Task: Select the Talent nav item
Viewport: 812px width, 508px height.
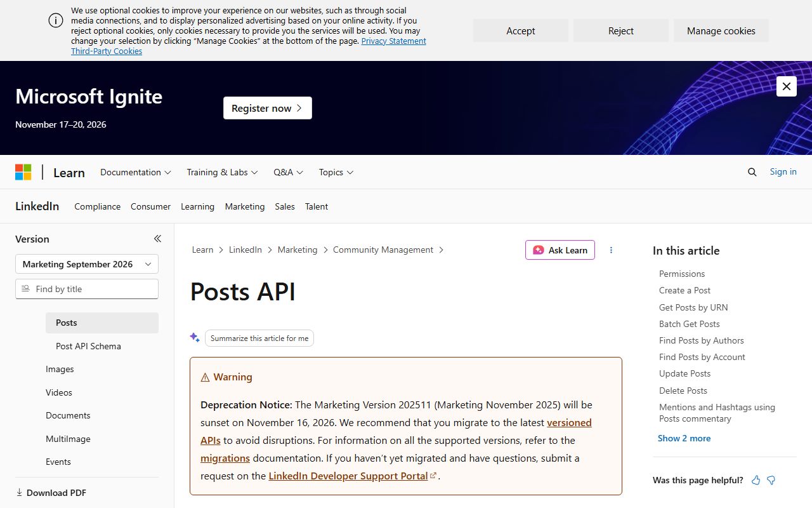Action: pos(317,206)
